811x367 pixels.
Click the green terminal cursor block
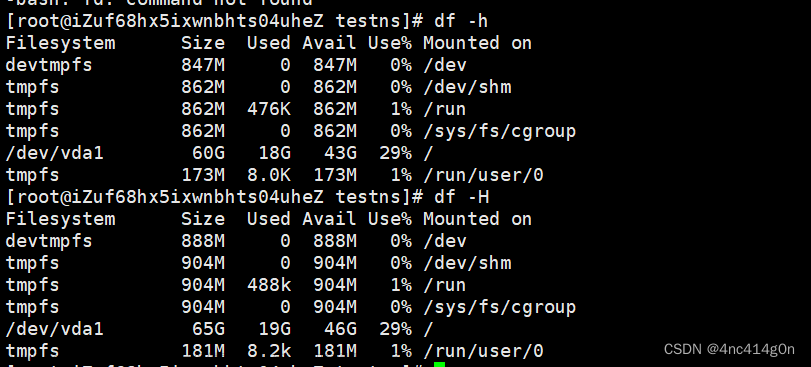[439, 365]
